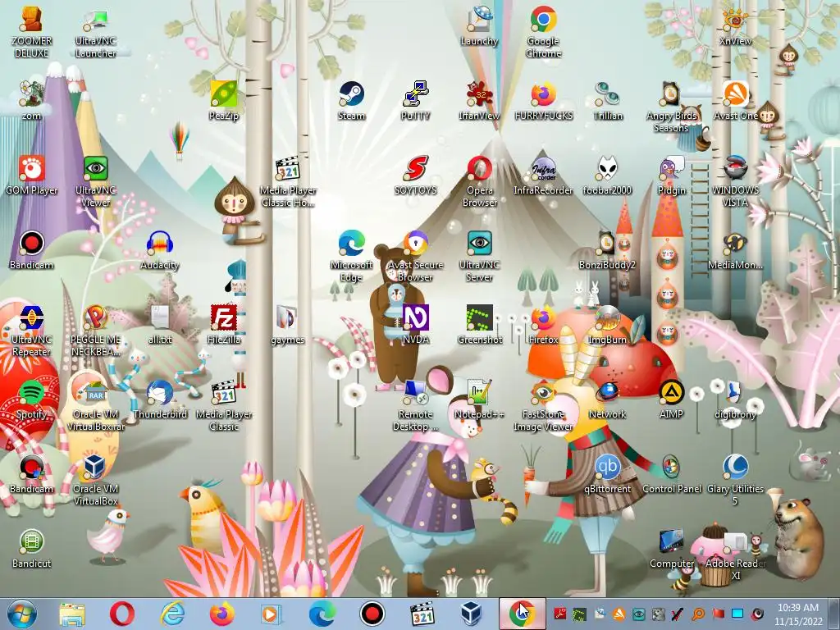
Task: Select the Steam desktop icon
Action: (351, 101)
